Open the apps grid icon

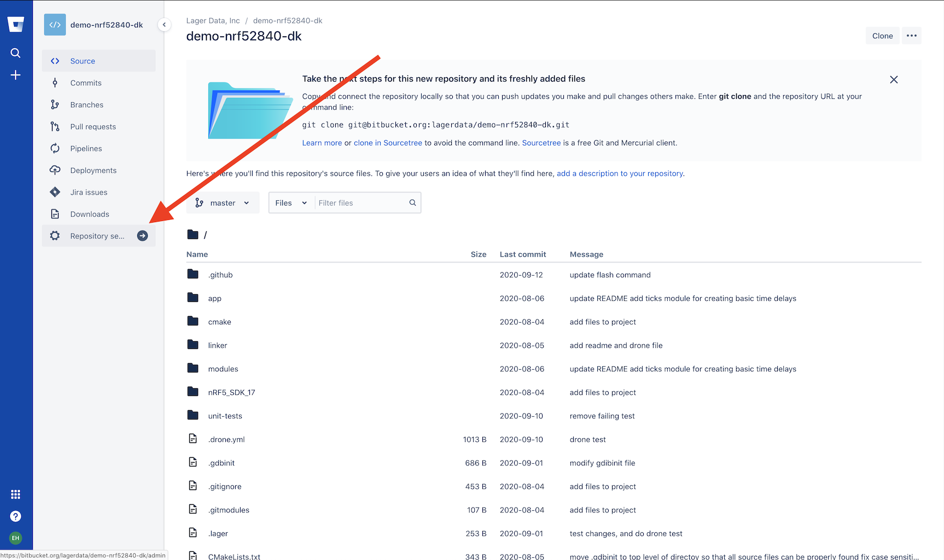click(15, 494)
